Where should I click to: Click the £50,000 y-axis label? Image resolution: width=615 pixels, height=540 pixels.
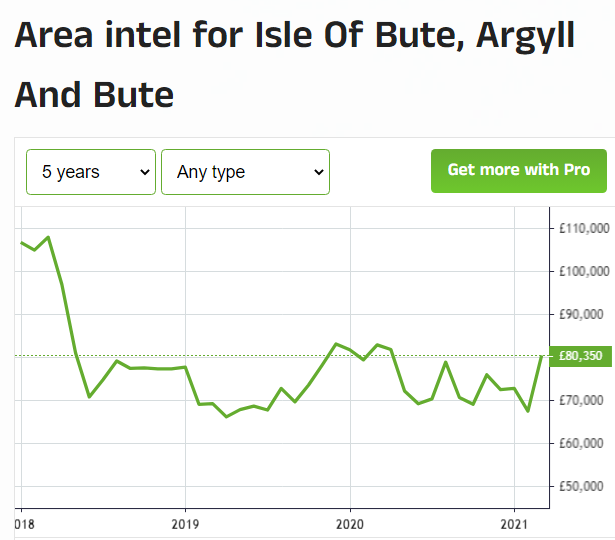coord(584,487)
